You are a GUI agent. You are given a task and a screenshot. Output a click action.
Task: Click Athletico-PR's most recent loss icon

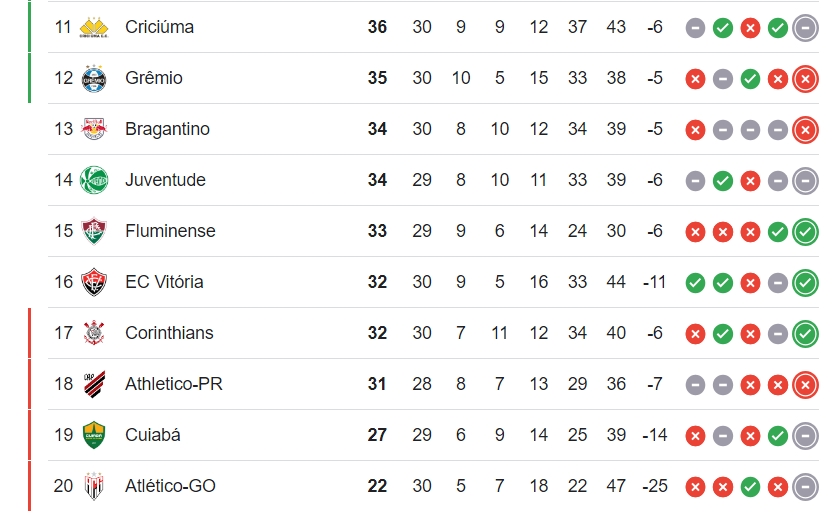[805, 385]
